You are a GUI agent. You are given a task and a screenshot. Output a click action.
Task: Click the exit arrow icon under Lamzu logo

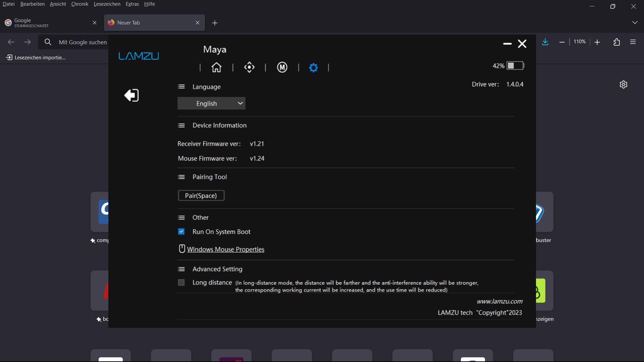131,95
